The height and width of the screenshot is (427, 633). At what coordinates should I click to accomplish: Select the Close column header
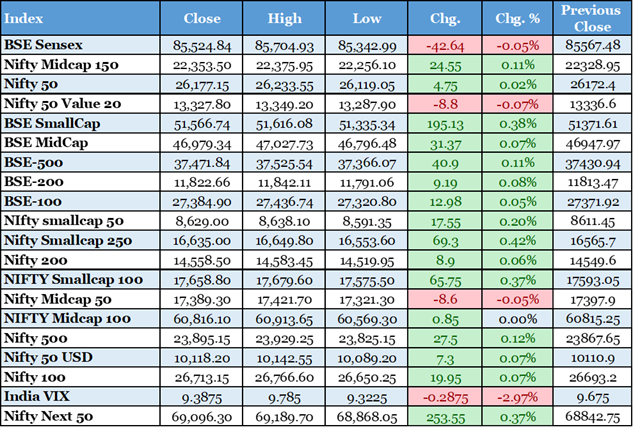tap(203, 19)
